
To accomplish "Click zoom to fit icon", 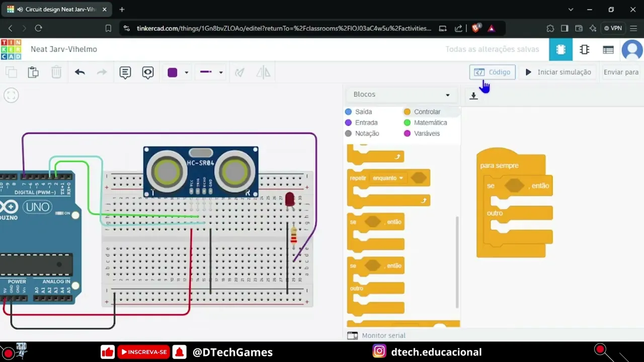I will 11,95.
